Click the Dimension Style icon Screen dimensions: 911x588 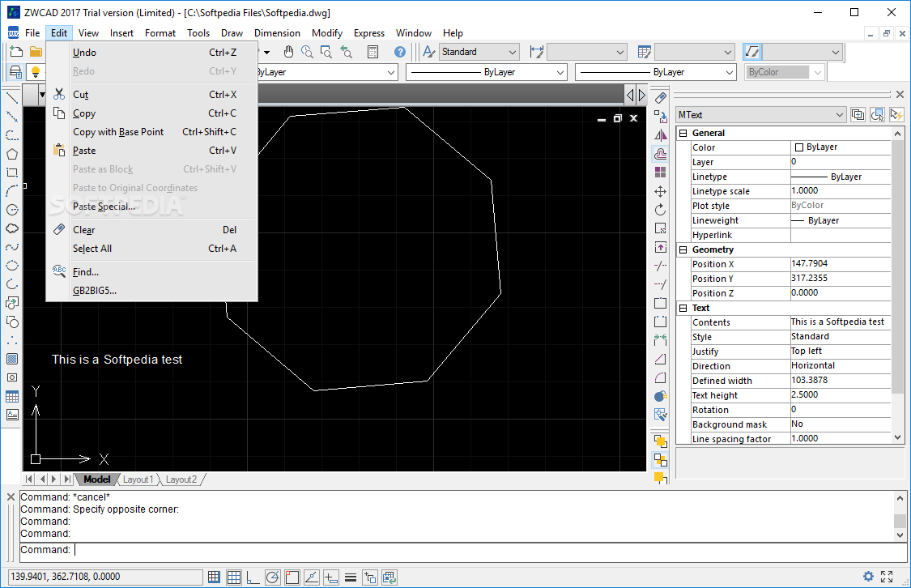536,52
